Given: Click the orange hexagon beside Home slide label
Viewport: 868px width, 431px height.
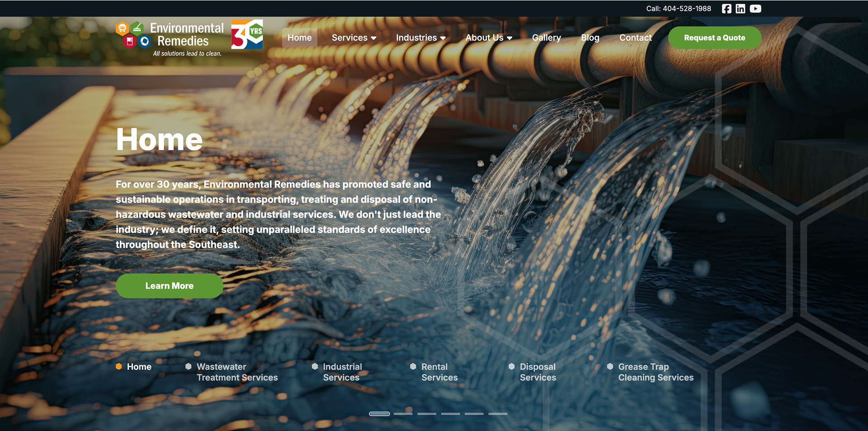Looking at the screenshot, I should click(x=119, y=366).
